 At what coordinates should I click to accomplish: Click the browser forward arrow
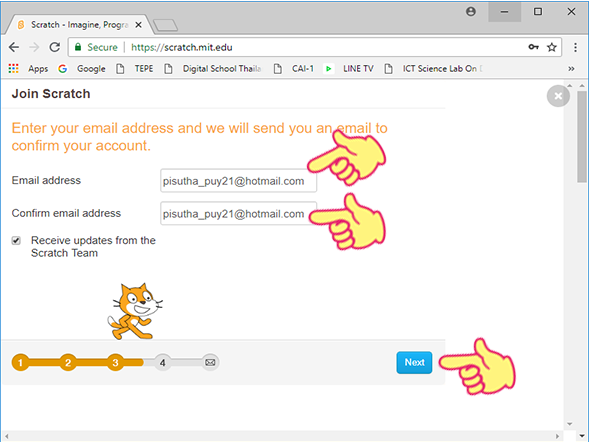34,47
